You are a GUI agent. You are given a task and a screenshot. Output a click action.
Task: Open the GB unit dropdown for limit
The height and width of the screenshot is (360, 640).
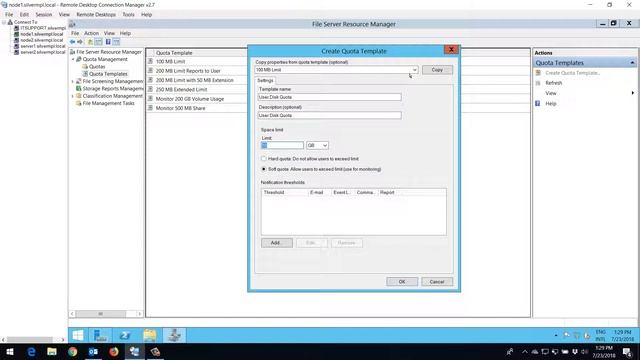coord(325,145)
